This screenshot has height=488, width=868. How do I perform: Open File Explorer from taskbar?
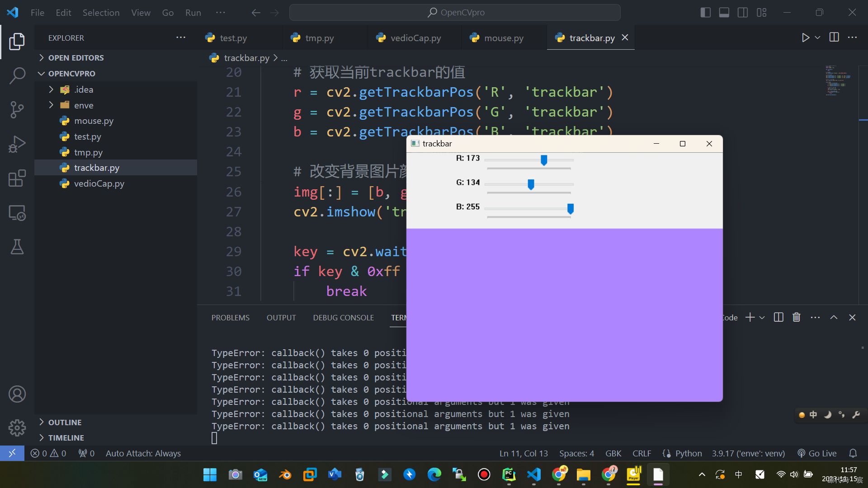pos(583,474)
